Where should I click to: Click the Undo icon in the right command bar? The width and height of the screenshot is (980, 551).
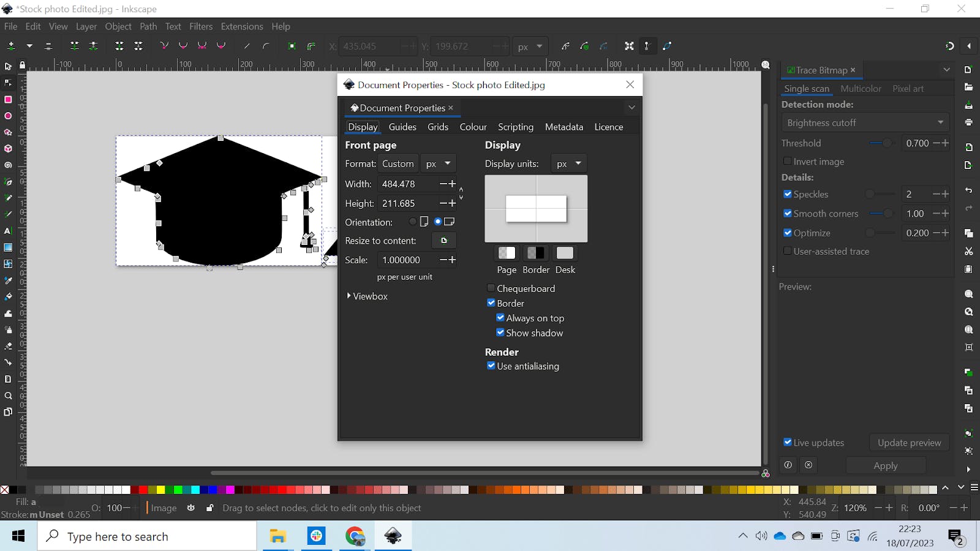(968, 190)
